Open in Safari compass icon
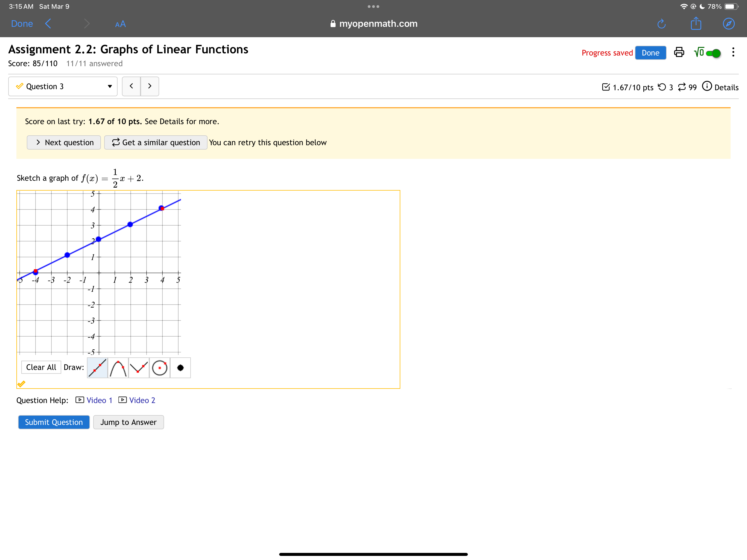Image resolution: width=747 pixels, height=560 pixels. [x=728, y=24]
